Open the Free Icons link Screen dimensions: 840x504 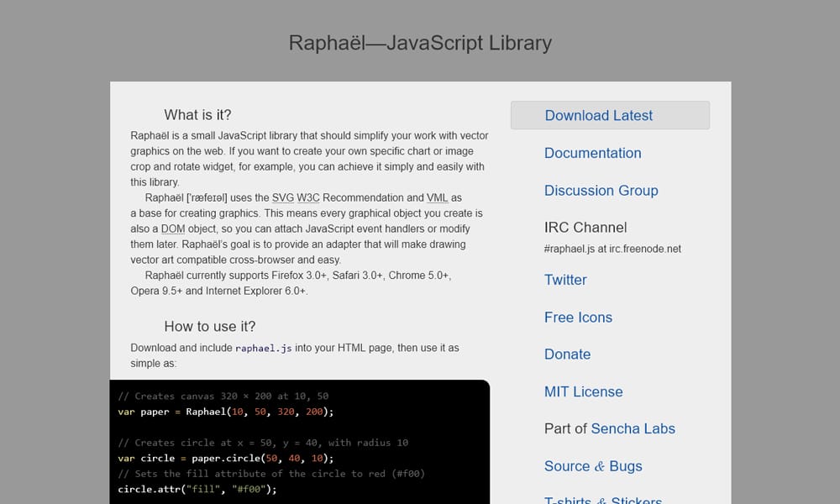[x=578, y=317]
